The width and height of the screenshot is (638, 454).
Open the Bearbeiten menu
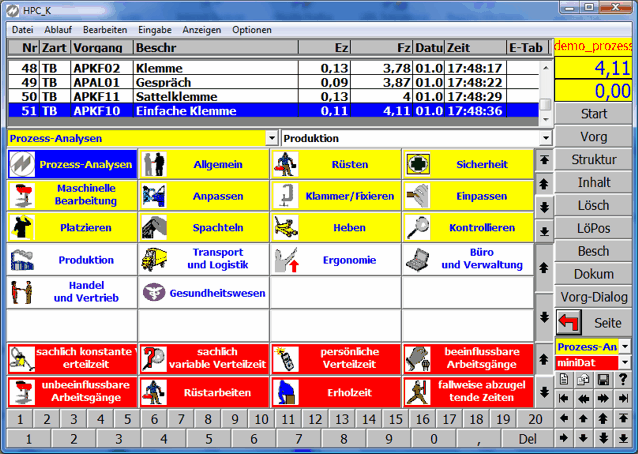[105, 30]
